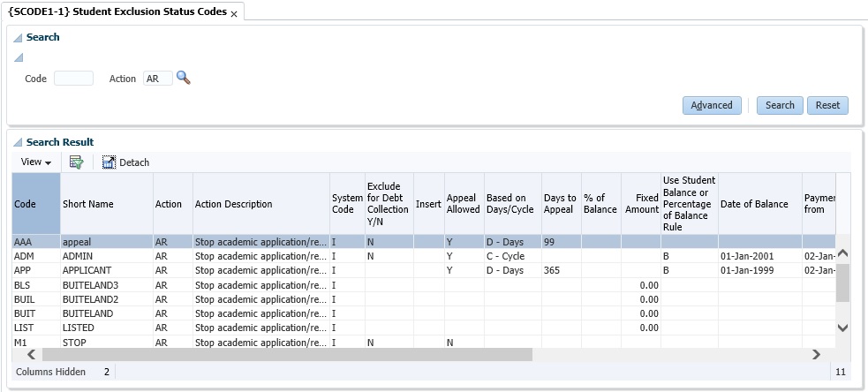Click the 0.00 fixed amount in BLS row
Viewport: 868px width, 392px height.
click(x=641, y=285)
